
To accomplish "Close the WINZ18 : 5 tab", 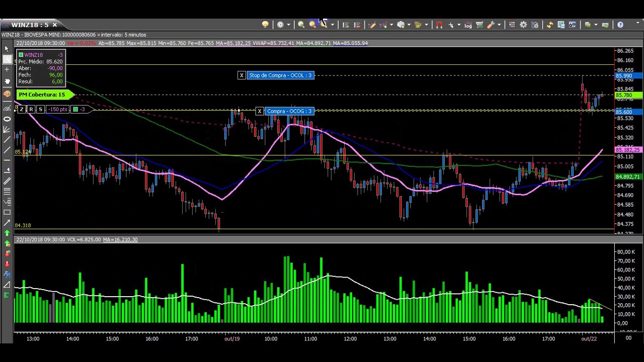I will [55, 25].
